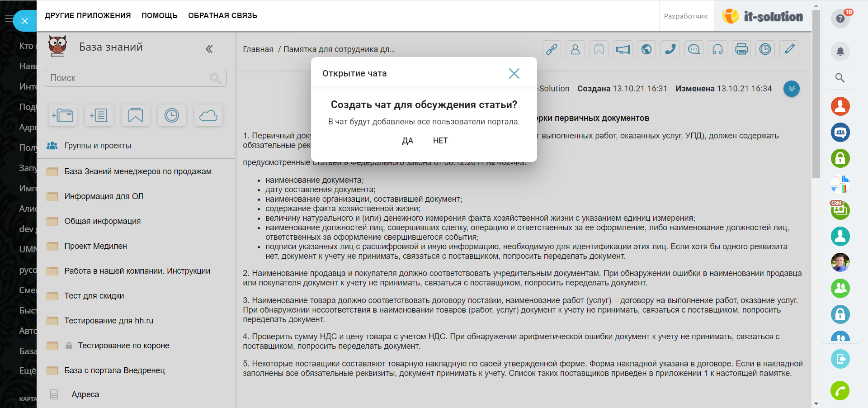Open the charts analytics icon in right panel
This screenshot has width=868, height=408.
pyautogui.click(x=840, y=184)
